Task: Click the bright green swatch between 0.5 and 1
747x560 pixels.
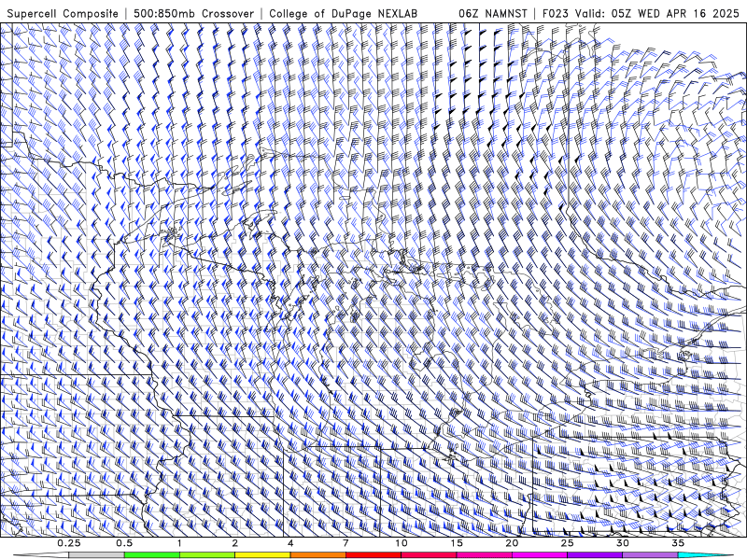Action: [x=152, y=555]
